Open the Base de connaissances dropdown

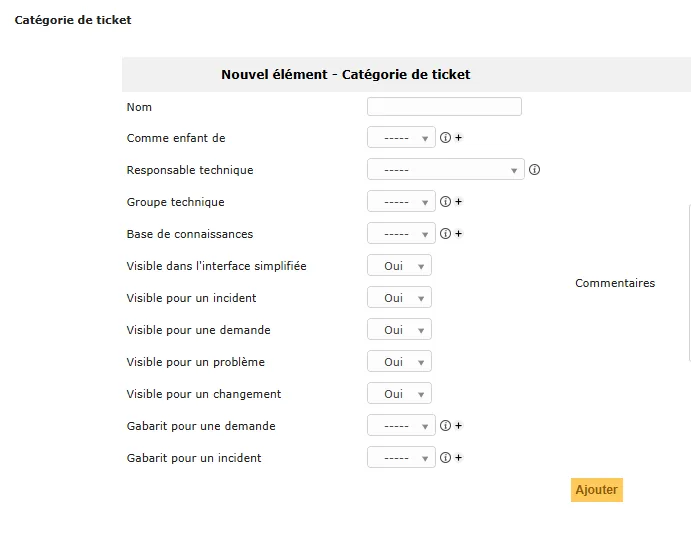pyautogui.click(x=401, y=234)
